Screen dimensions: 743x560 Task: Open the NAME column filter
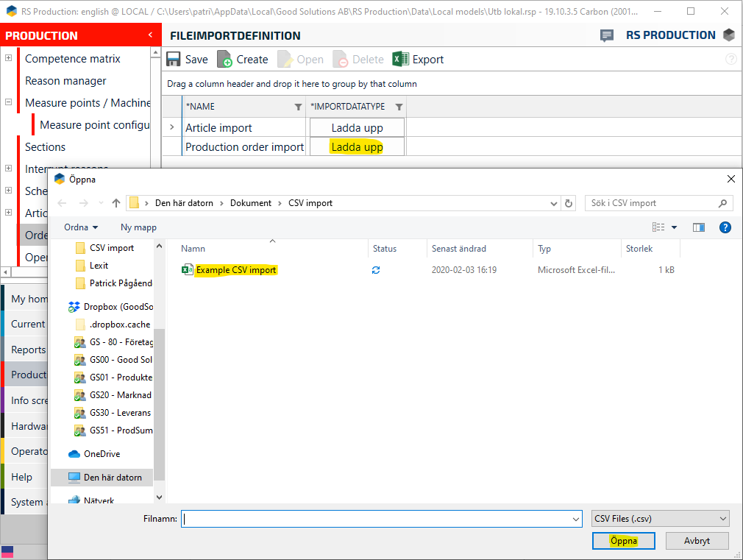point(298,107)
